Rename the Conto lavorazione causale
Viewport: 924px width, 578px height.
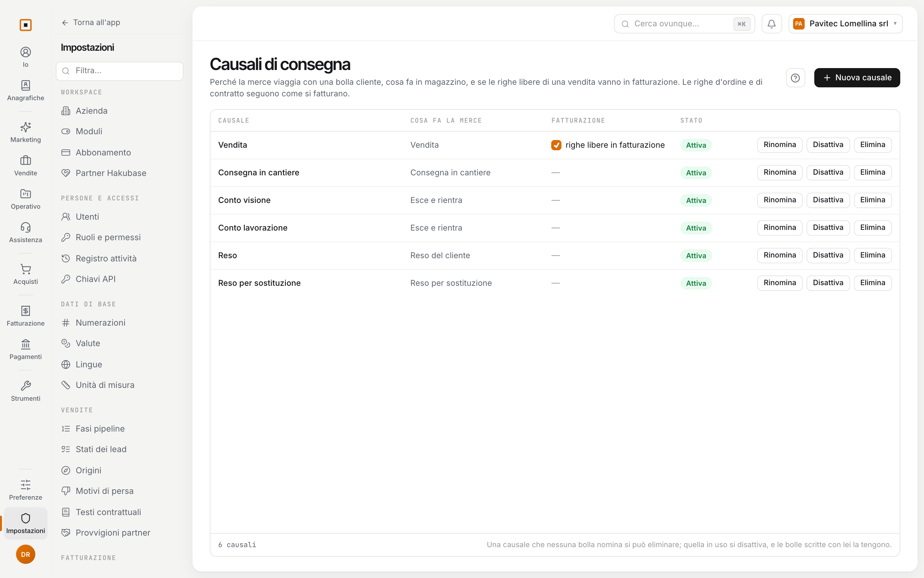(x=780, y=228)
